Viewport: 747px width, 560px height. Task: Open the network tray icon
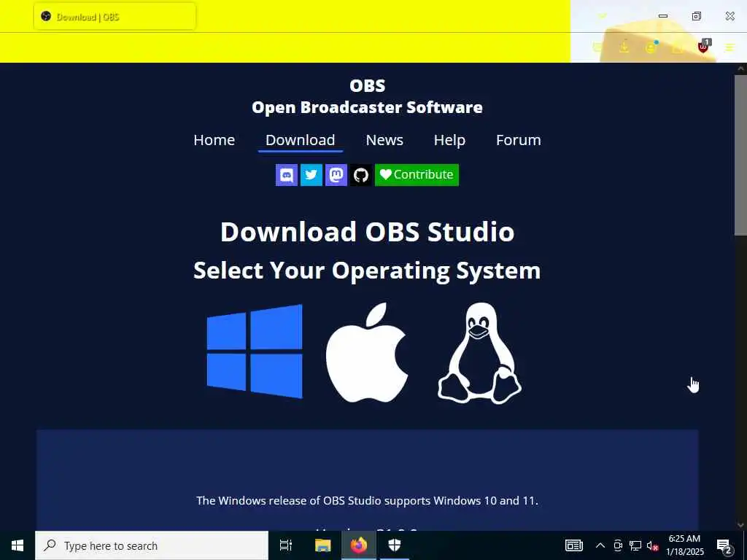635,545
